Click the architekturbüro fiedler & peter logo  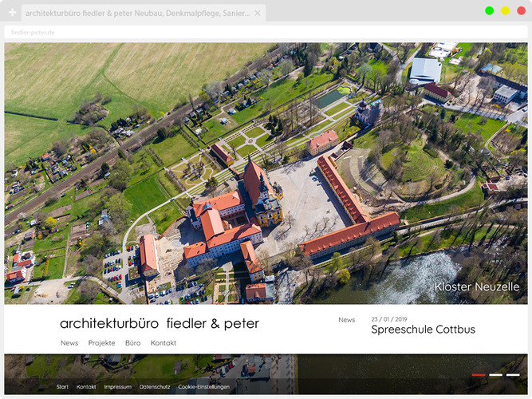pos(159,324)
